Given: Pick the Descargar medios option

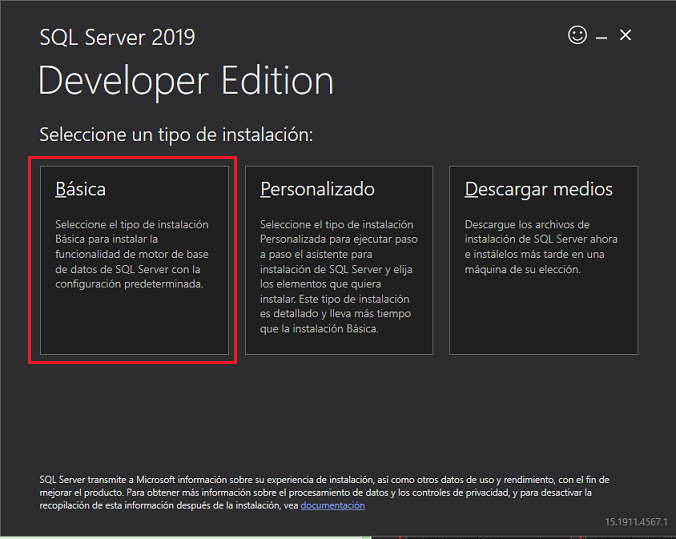Looking at the screenshot, I should [x=543, y=260].
